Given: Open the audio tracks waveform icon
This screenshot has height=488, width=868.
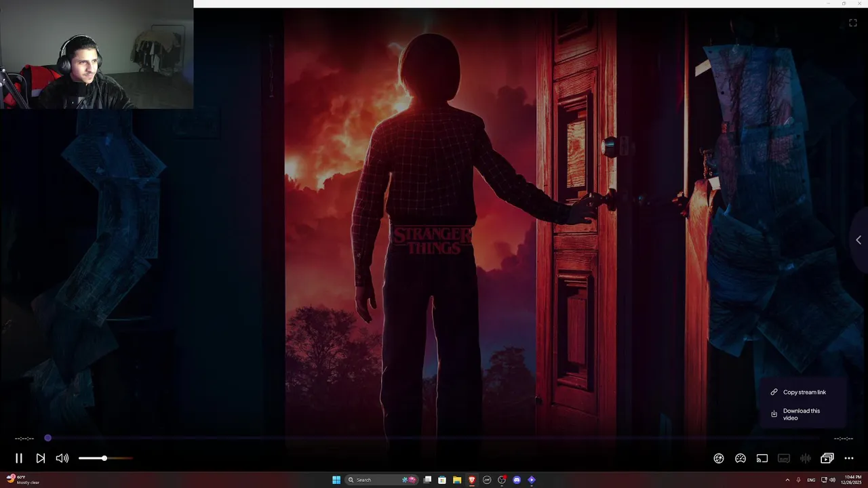Looking at the screenshot, I should pos(806,458).
